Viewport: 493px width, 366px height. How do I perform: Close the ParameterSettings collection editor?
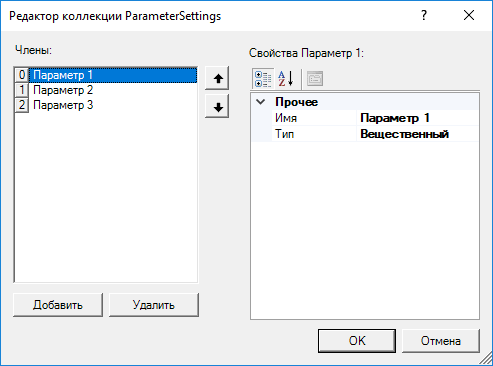click(469, 15)
